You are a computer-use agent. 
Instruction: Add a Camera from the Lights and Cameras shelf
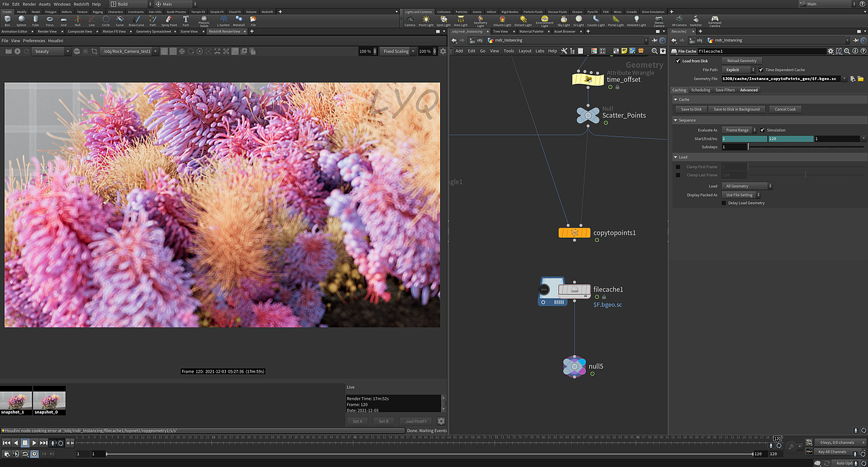click(410, 20)
